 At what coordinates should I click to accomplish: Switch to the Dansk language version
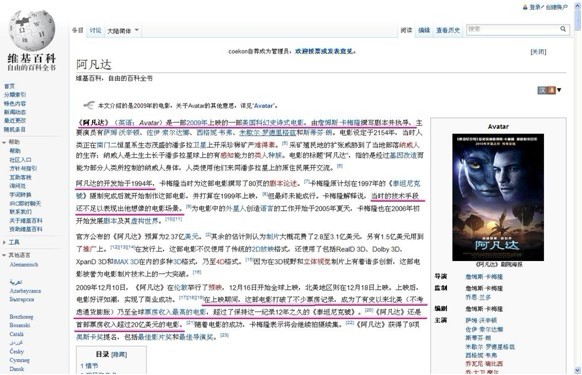(x=16, y=369)
